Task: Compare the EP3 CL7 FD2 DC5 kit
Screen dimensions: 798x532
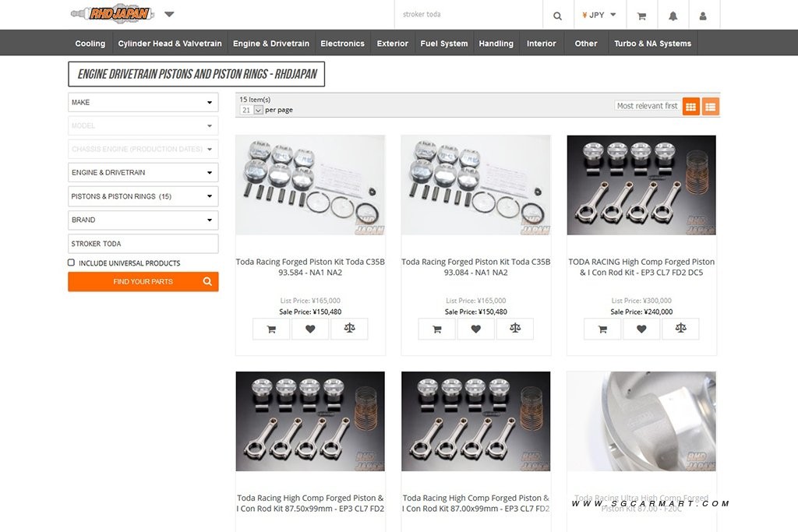Action: (x=680, y=329)
